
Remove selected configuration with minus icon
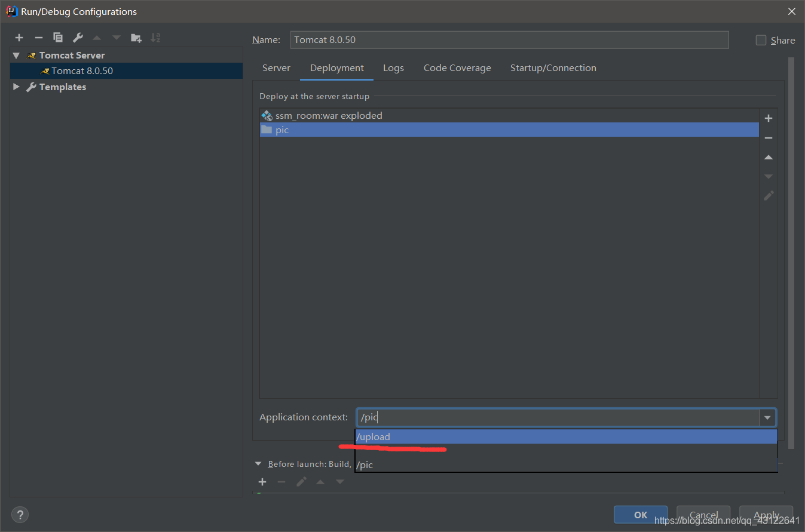pos(38,38)
